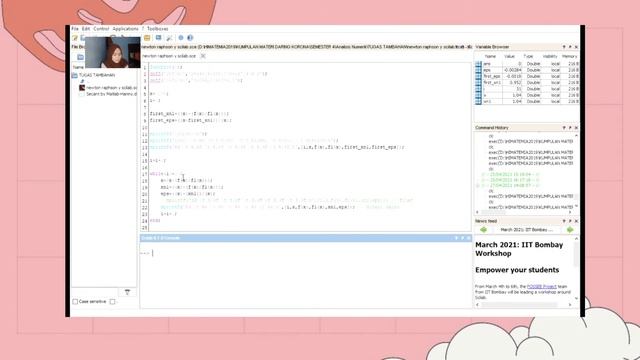
Task: Open the Toolboxes menu
Action: (158, 29)
